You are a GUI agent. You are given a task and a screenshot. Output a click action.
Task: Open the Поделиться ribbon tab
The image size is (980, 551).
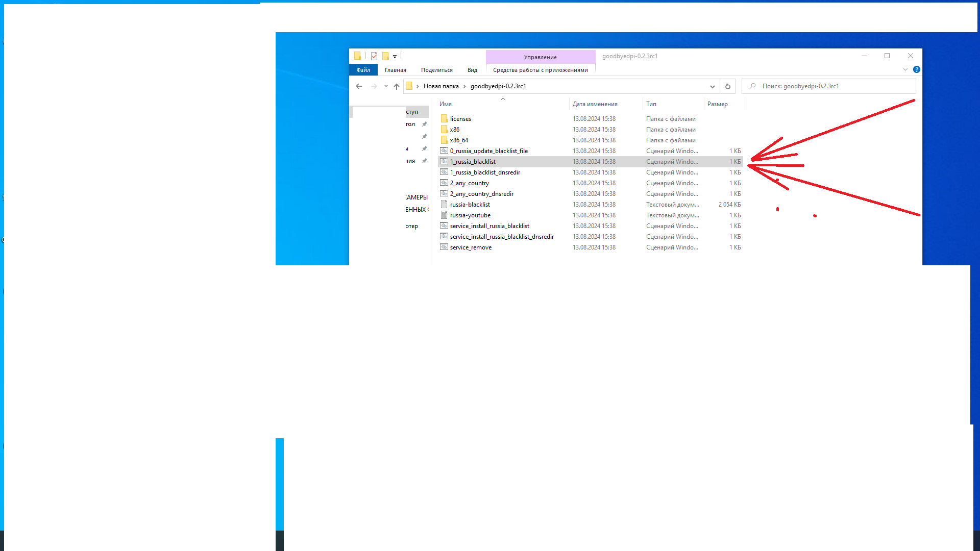tap(436, 70)
